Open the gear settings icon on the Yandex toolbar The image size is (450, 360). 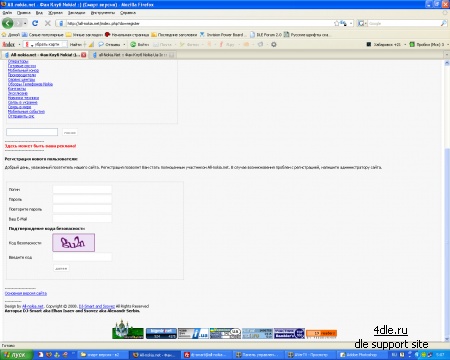274,44
